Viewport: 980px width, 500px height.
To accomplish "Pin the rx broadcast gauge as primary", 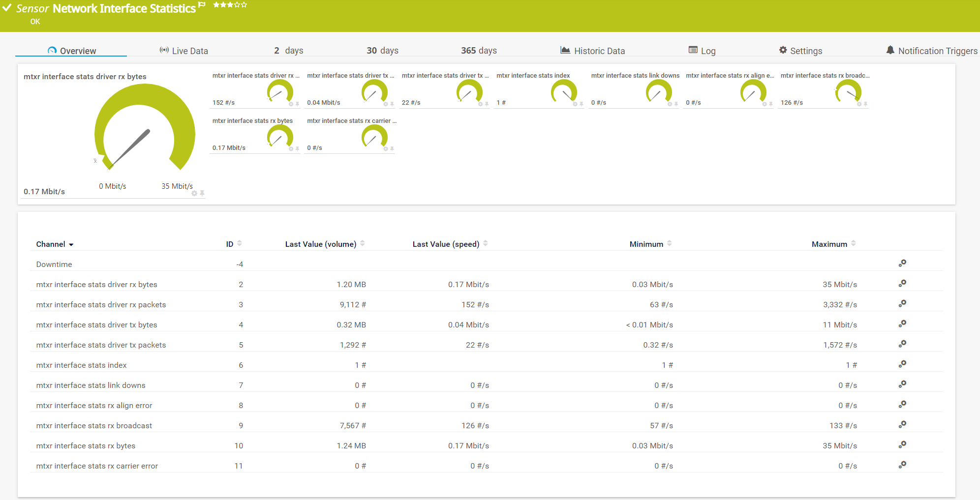I will tap(865, 104).
